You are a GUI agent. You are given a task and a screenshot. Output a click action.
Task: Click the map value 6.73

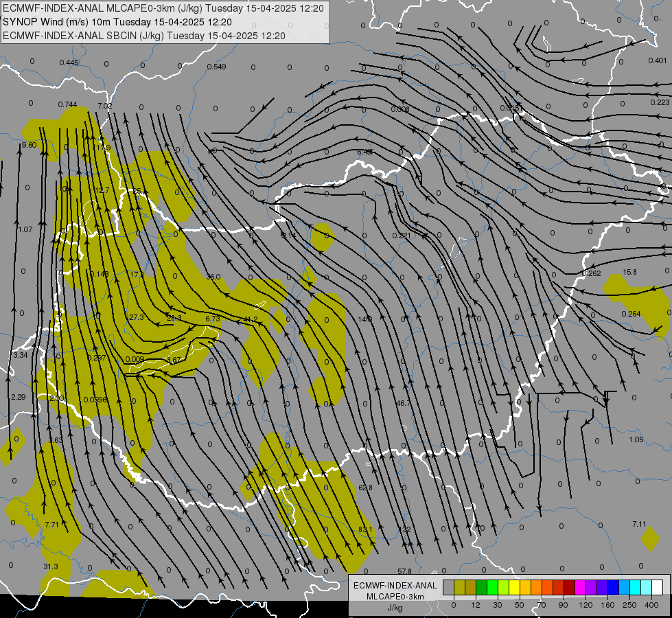[213, 319]
